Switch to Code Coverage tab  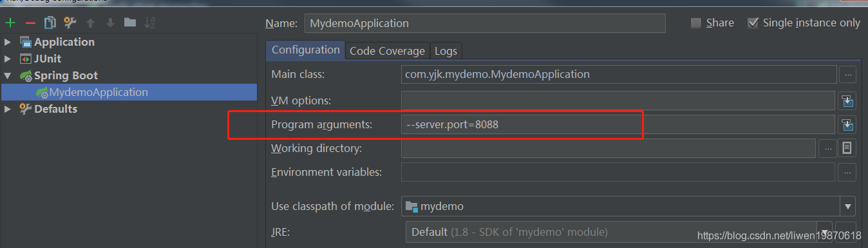tap(387, 51)
